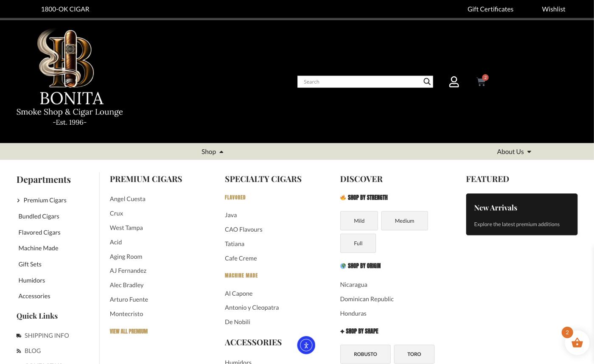
Task: Open Java flavored cigars
Action: 231,215
